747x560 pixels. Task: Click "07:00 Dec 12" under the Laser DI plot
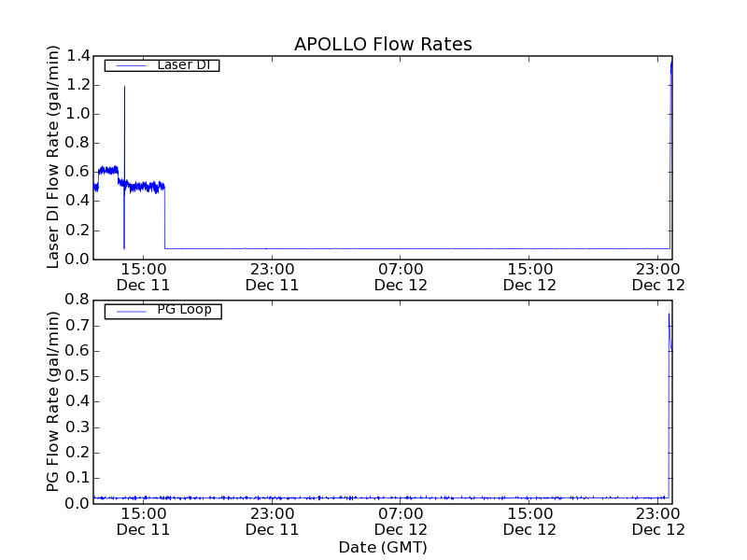click(401, 277)
